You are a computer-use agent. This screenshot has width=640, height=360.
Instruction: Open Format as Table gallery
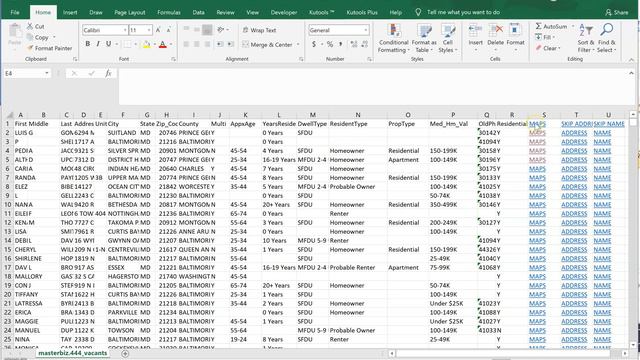pyautogui.click(x=424, y=38)
